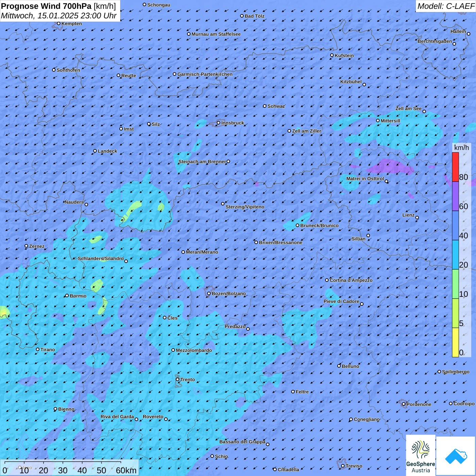Click the Bruneck/Brunico label
Image resolution: width=476 pixels, height=476 pixels.
(x=319, y=225)
